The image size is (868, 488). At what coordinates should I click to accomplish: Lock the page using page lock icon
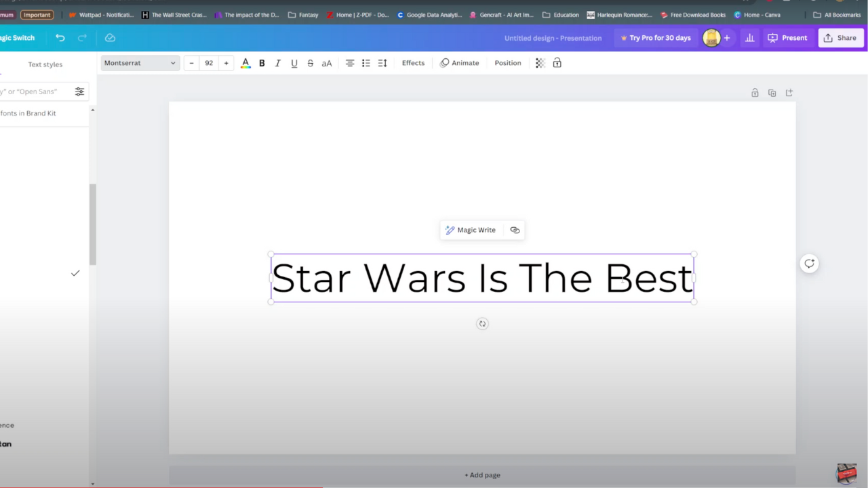(755, 93)
